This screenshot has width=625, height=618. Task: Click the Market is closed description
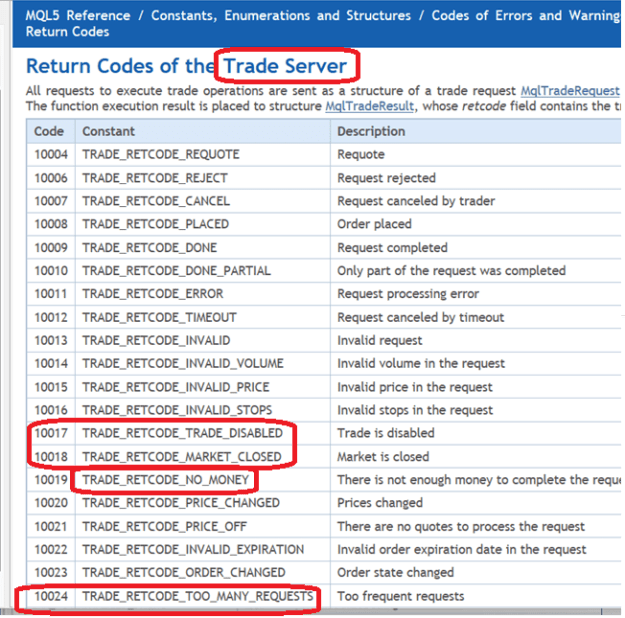[383, 457]
